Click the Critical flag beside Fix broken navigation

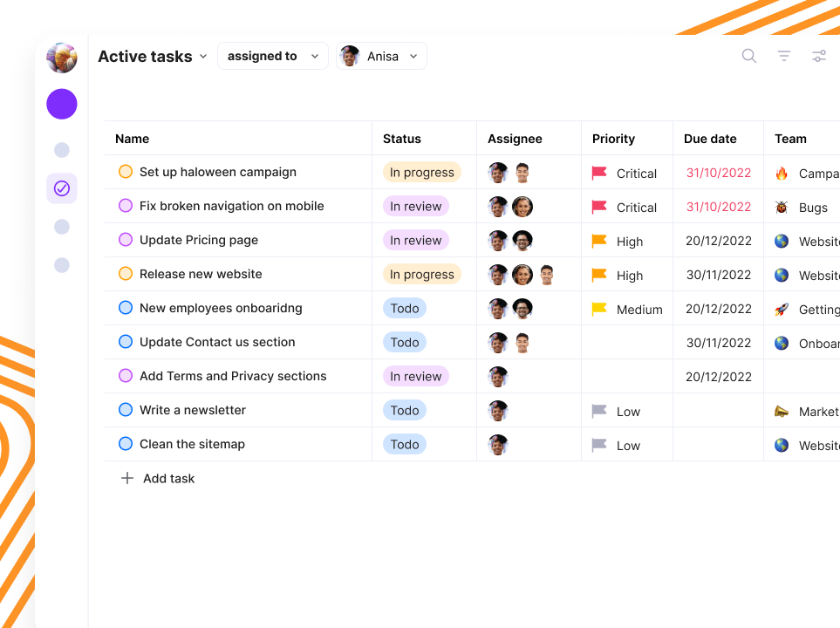point(599,207)
